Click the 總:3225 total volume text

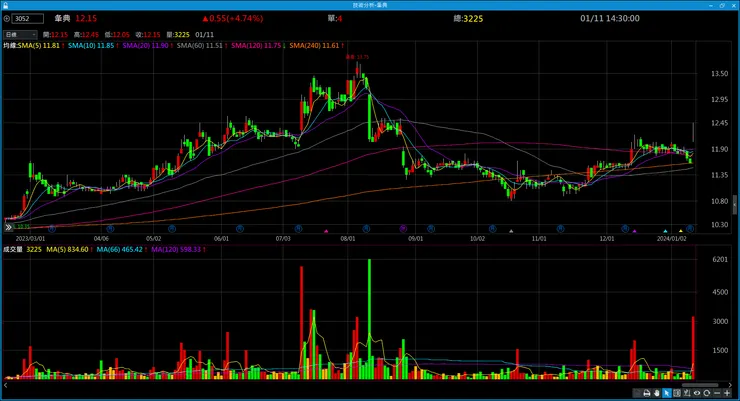[468, 18]
